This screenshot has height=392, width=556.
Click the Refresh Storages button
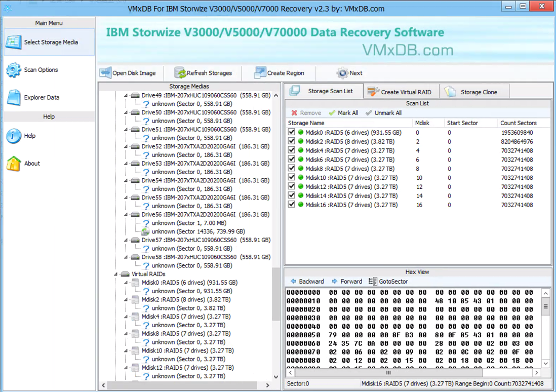(x=203, y=73)
